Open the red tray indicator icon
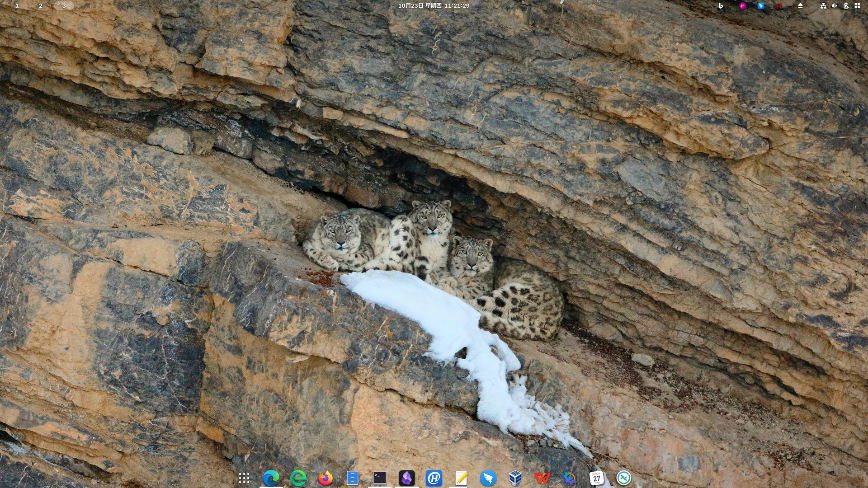The width and height of the screenshot is (868, 488). pos(779,6)
